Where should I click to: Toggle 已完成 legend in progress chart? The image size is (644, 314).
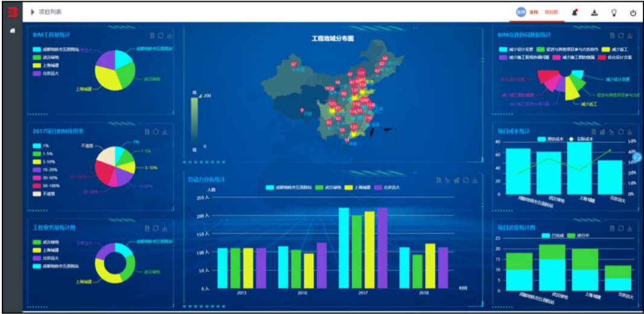552,235
